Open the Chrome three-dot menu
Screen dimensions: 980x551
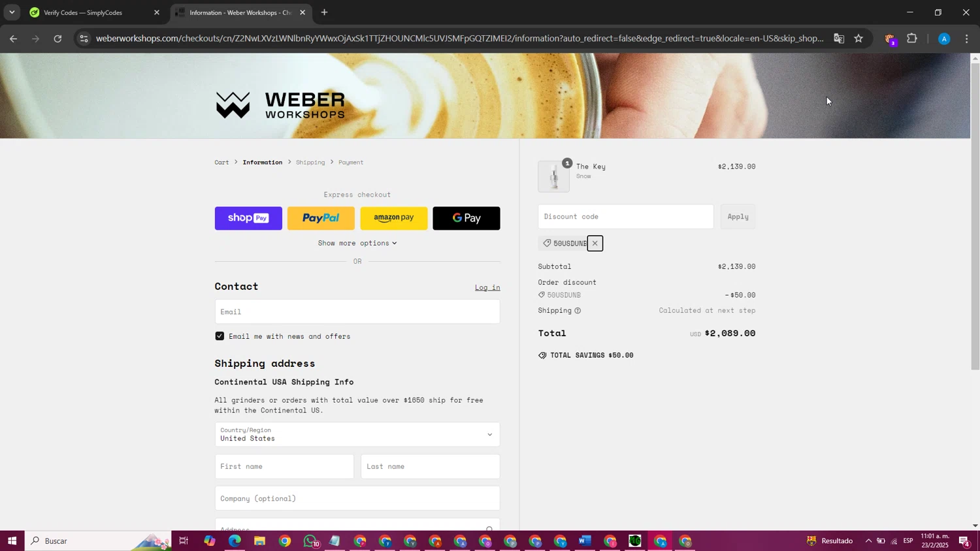pyautogui.click(x=967, y=39)
